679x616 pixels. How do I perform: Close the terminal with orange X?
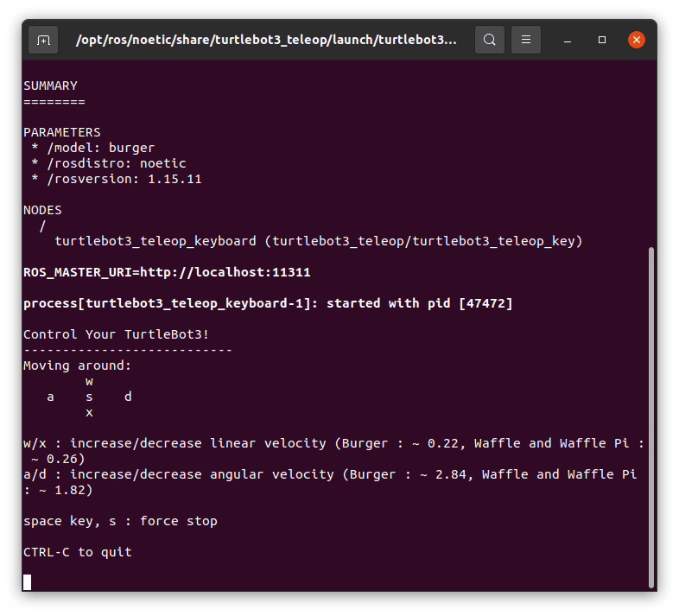tap(636, 40)
